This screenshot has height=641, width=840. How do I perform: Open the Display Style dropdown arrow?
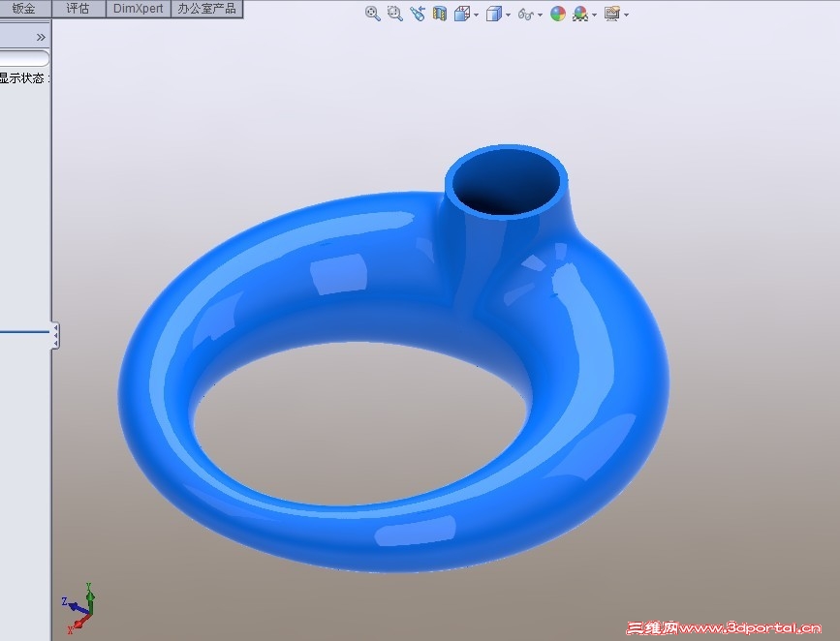[508, 15]
